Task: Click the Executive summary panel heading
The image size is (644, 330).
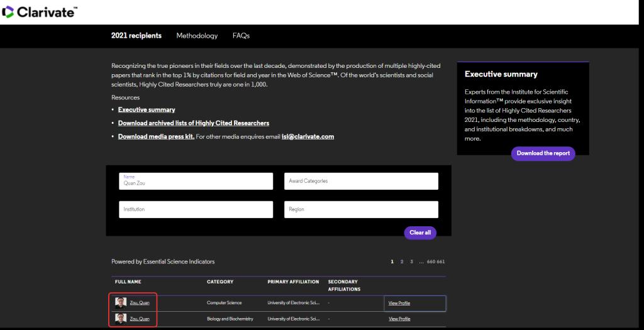Action: 501,74
